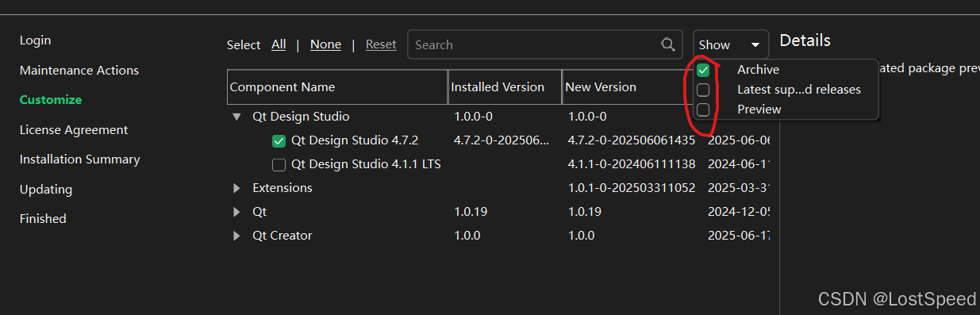The height and width of the screenshot is (315, 980).
Task: Open the Show dropdown
Action: coord(731,45)
